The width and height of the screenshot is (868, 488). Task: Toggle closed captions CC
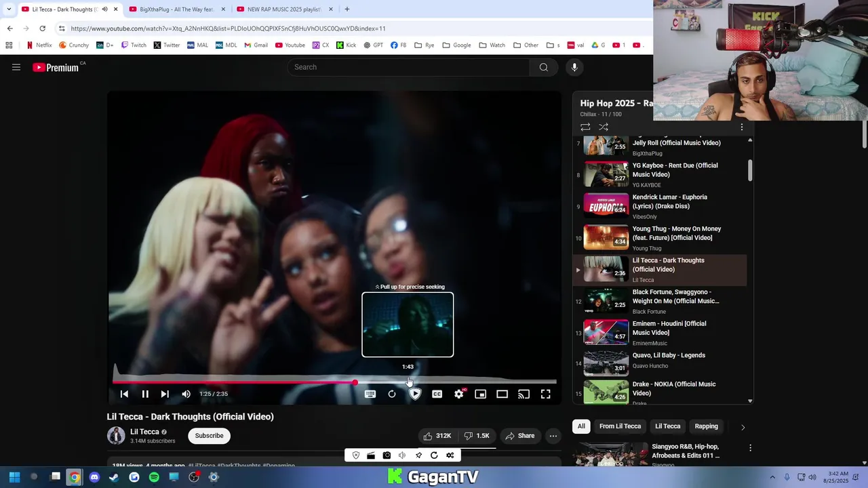[437, 394]
